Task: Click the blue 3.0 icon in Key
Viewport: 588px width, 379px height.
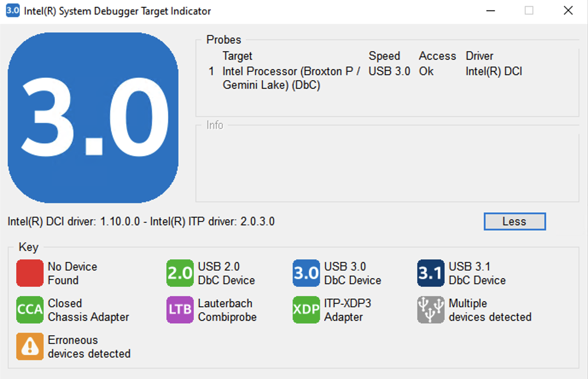Action: point(306,273)
